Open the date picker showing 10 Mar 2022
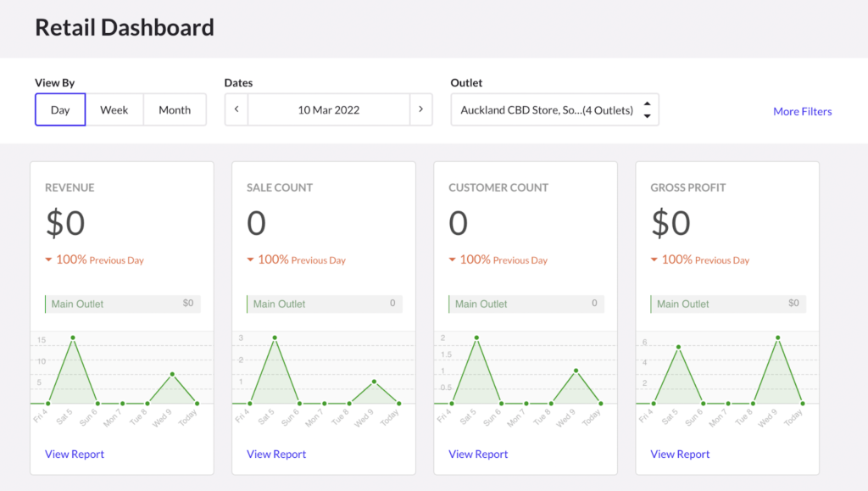 tap(328, 109)
